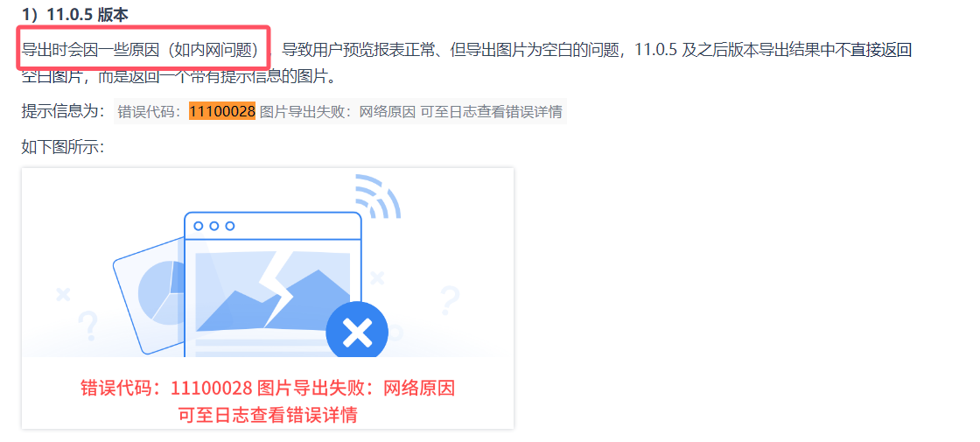The height and width of the screenshot is (442, 980).
Task: Click red image text '可至日志查看错误详情'
Action: [x=268, y=415]
